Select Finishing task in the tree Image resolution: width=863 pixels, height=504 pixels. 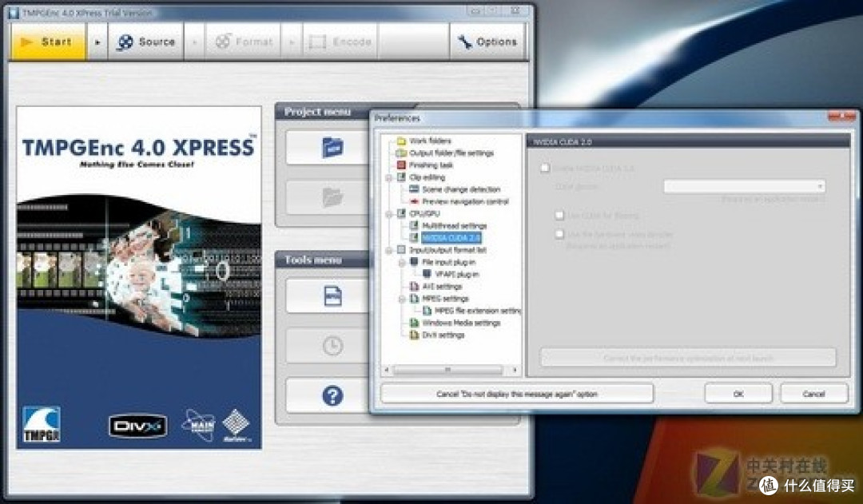(431, 165)
